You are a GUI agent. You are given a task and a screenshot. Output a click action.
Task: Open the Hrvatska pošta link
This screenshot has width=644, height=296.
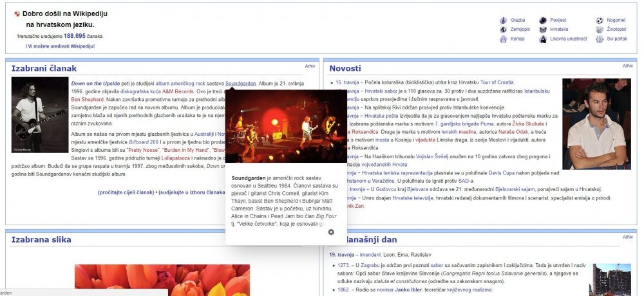click(x=381, y=116)
